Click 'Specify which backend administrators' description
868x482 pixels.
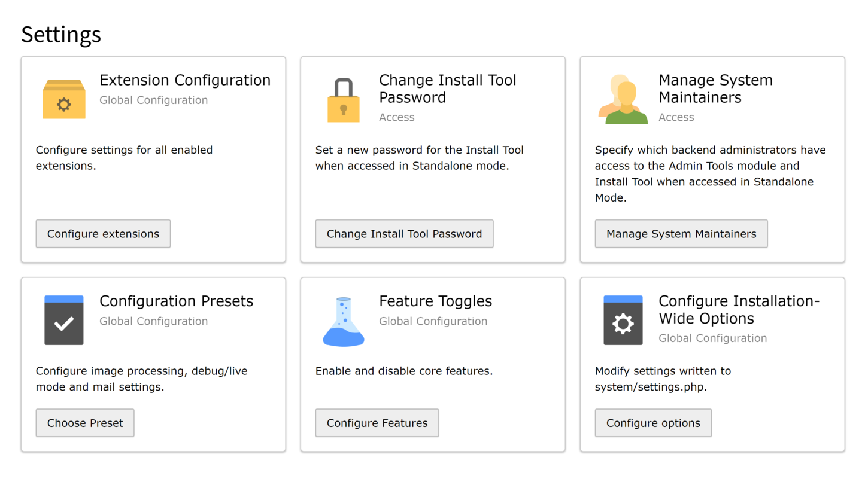(x=711, y=173)
